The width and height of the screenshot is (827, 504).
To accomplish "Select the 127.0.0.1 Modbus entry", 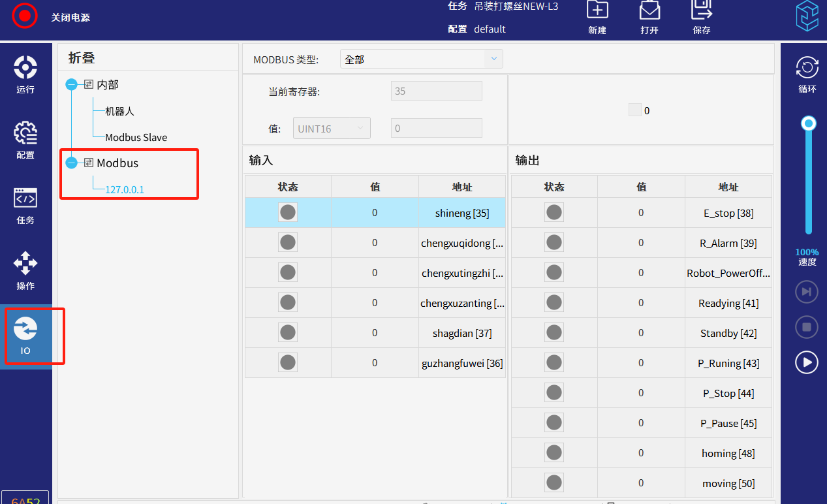I will pos(125,190).
